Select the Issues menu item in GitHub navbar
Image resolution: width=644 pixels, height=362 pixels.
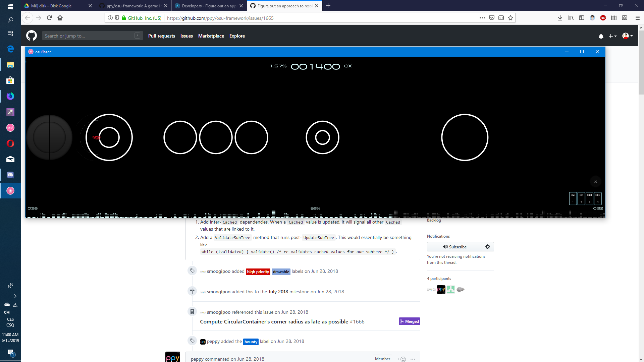(186, 36)
